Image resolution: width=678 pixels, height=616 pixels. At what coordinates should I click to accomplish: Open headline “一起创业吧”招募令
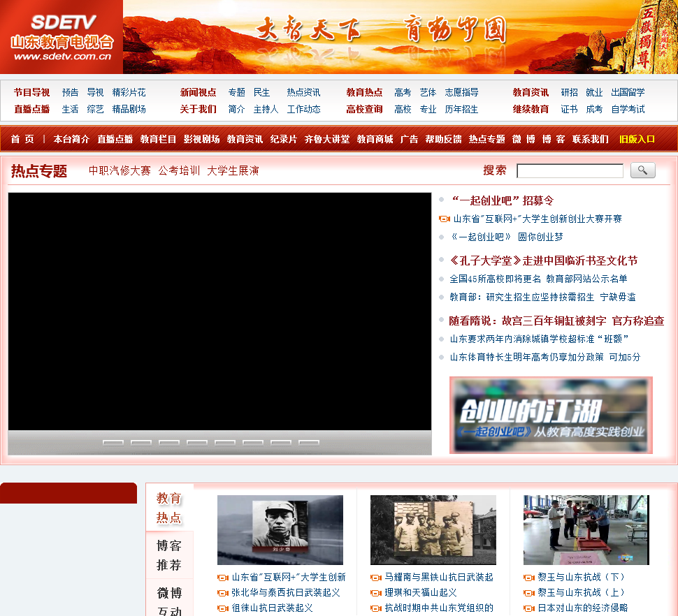(x=502, y=200)
